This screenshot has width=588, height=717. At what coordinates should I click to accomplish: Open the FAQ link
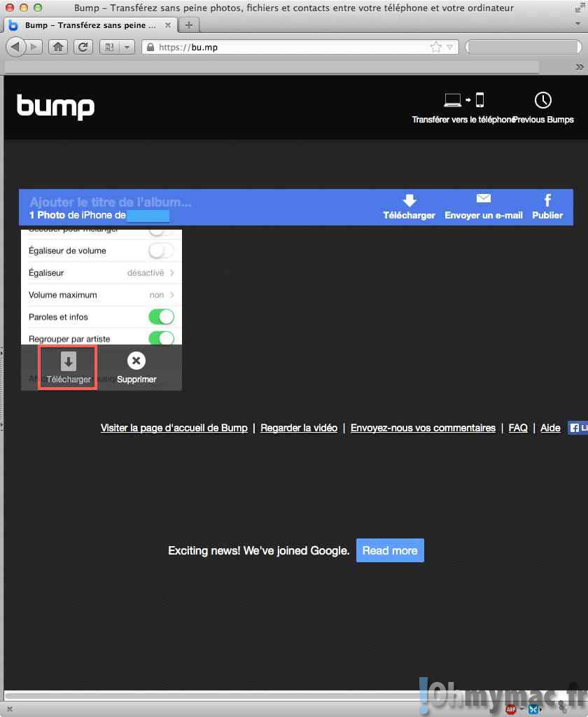coord(518,428)
